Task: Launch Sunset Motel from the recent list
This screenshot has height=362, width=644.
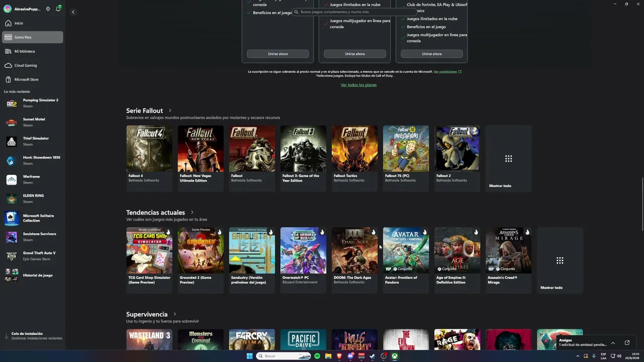Action: (x=33, y=122)
